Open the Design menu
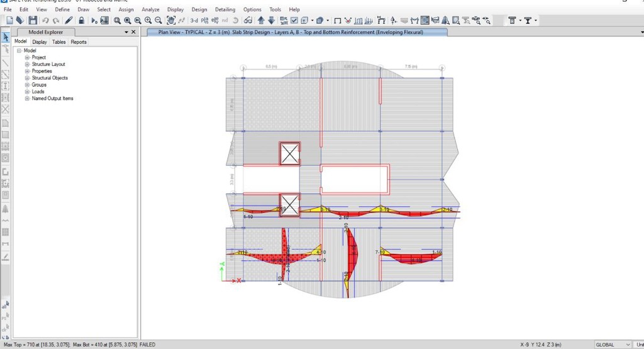644x349 pixels. click(x=199, y=9)
